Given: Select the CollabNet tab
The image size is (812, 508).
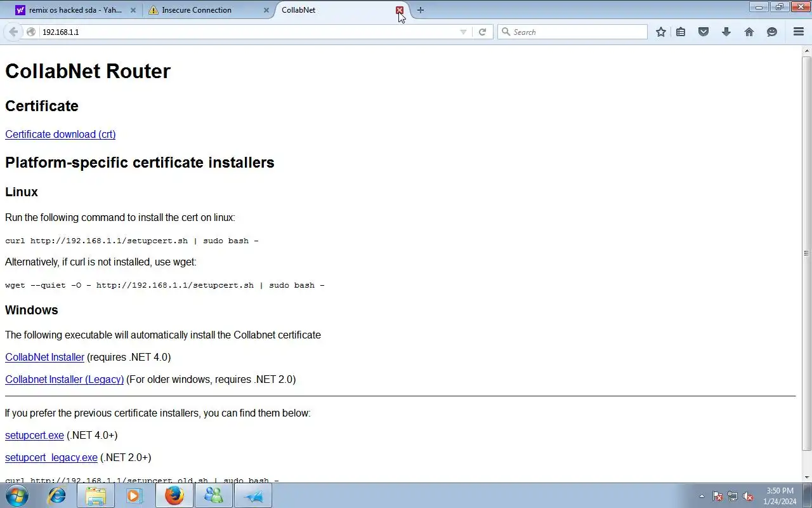Looking at the screenshot, I should pos(336,10).
